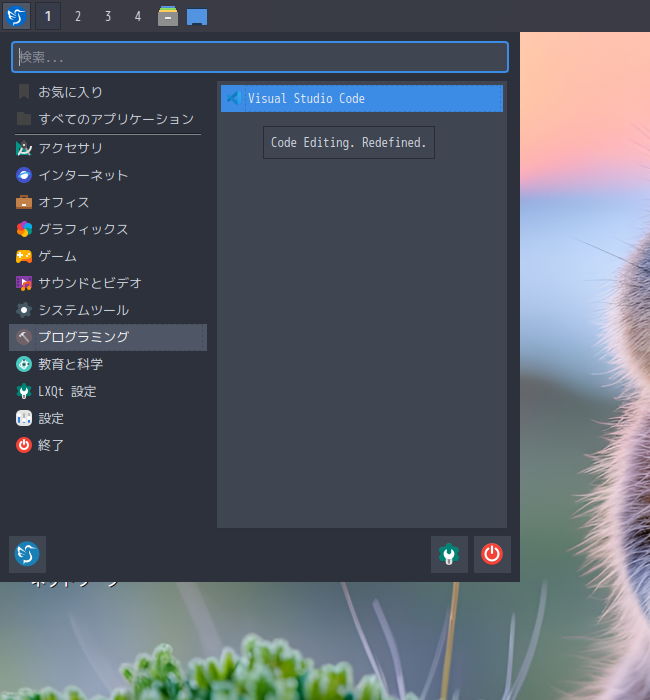Image resolution: width=650 pixels, height=700 pixels.
Task: Click the bookmark icon beside お気に入り
Action: click(24, 92)
